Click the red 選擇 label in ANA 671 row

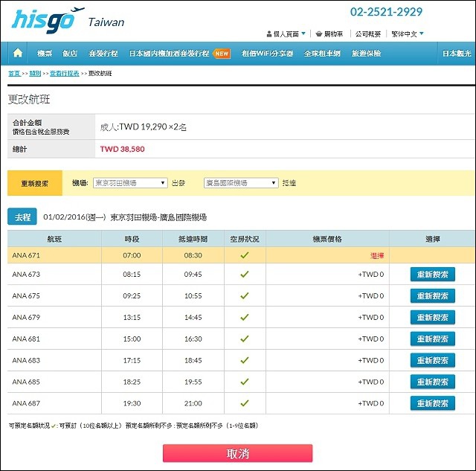[x=377, y=256]
